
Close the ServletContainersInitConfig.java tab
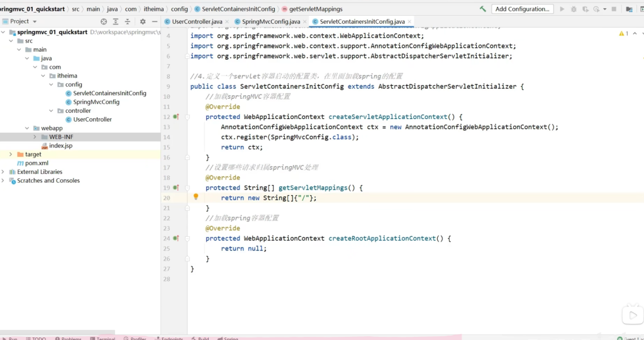409,21
